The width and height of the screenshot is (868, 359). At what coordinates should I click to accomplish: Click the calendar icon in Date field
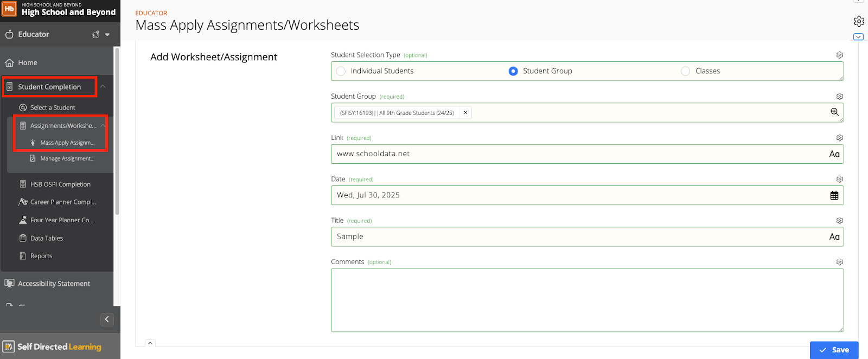tap(834, 196)
